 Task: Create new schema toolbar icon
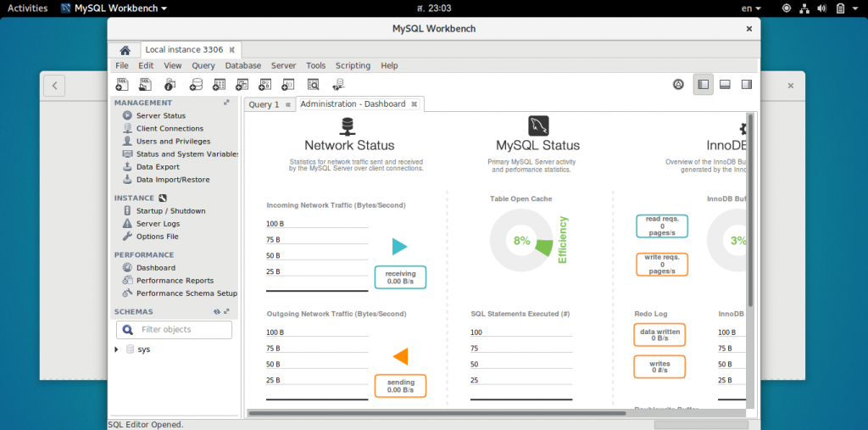pyautogui.click(x=196, y=84)
